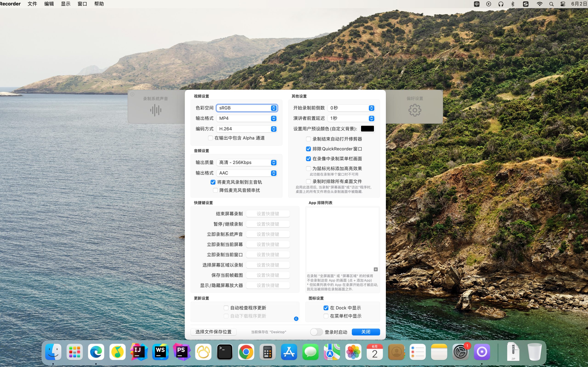Click the 设置快捷键 field for 结束屏幕录制
This screenshot has height=367, width=588.
point(268,213)
